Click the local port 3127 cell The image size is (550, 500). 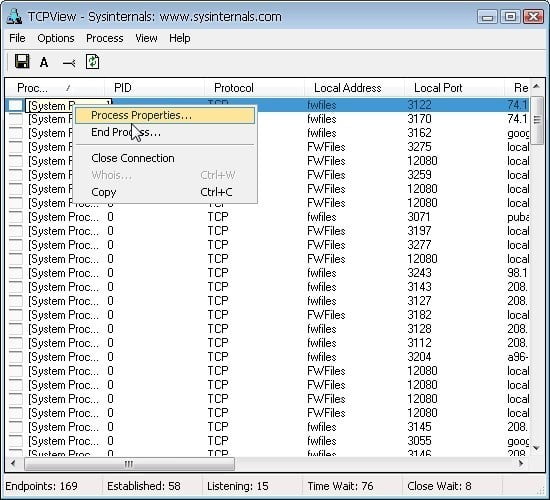(419, 301)
